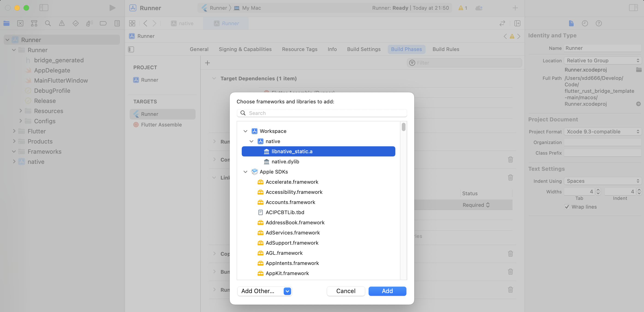Open the Issue navigator warning icon
Viewport: 644px width, 312px height.
[x=62, y=23]
